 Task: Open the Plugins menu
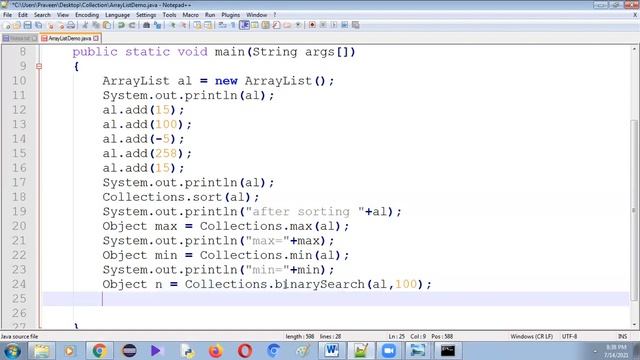coord(231,15)
